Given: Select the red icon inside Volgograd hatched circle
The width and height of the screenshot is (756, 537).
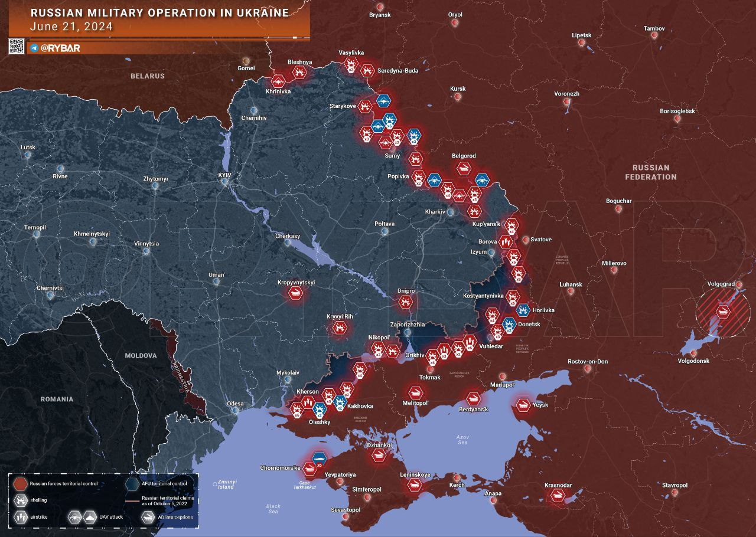Looking at the screenshot, I should (722, 312).
